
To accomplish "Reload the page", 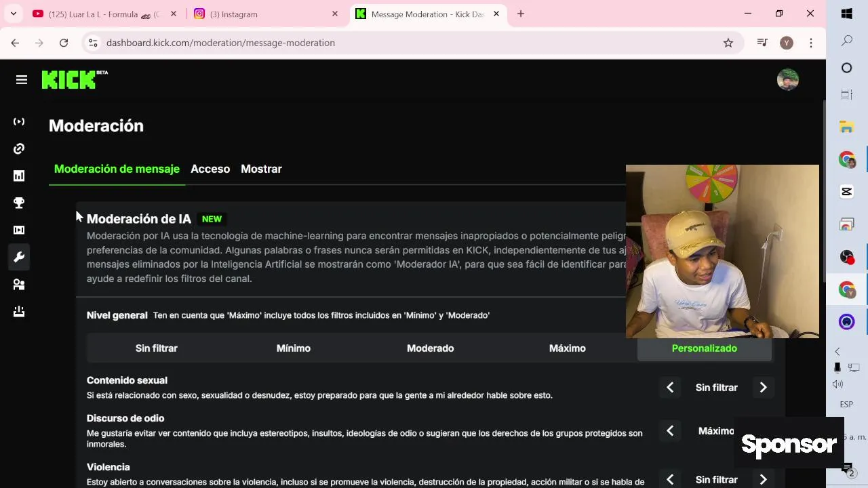I will [x=64, y=43].
